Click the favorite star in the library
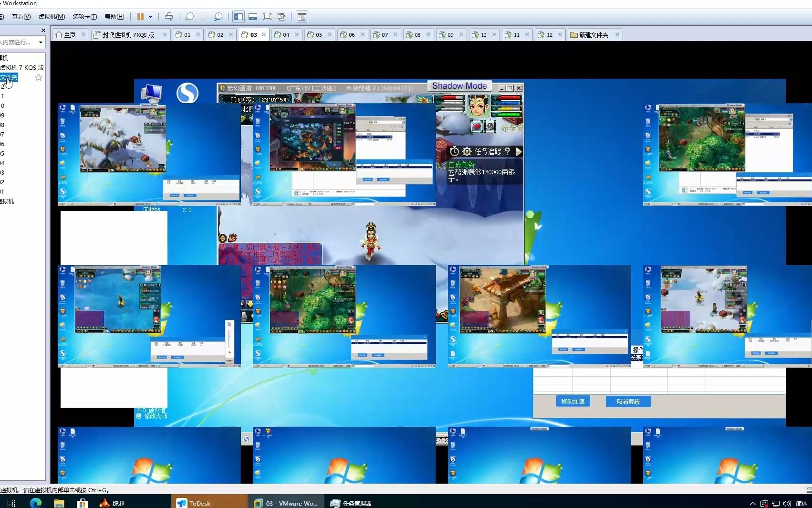This screenshot has width=812, height=508. pos(39,77)
